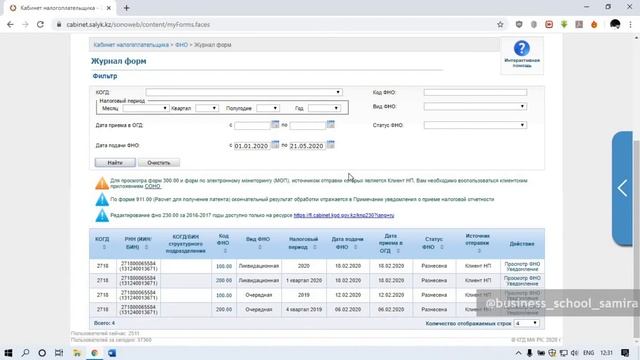The height and width of the screenshot is (360, 640).
Task: Click the orange flame extension icon
Action: click(x=594, y=24)
